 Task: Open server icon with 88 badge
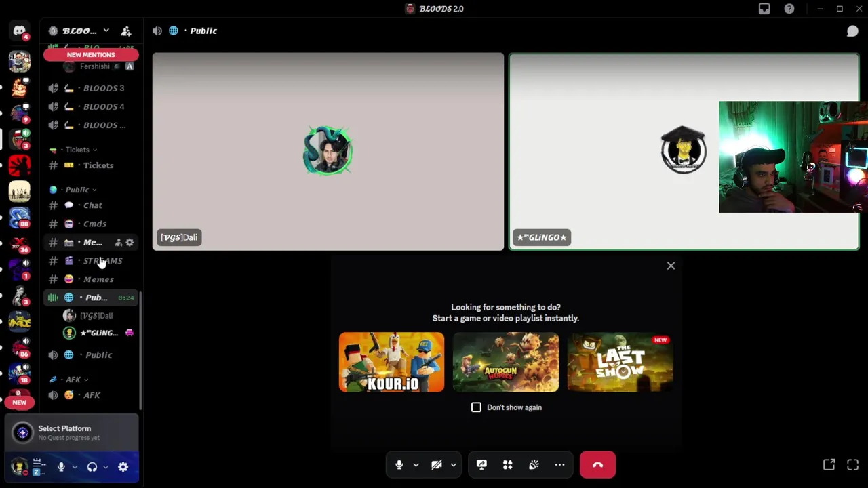(19, 218)
